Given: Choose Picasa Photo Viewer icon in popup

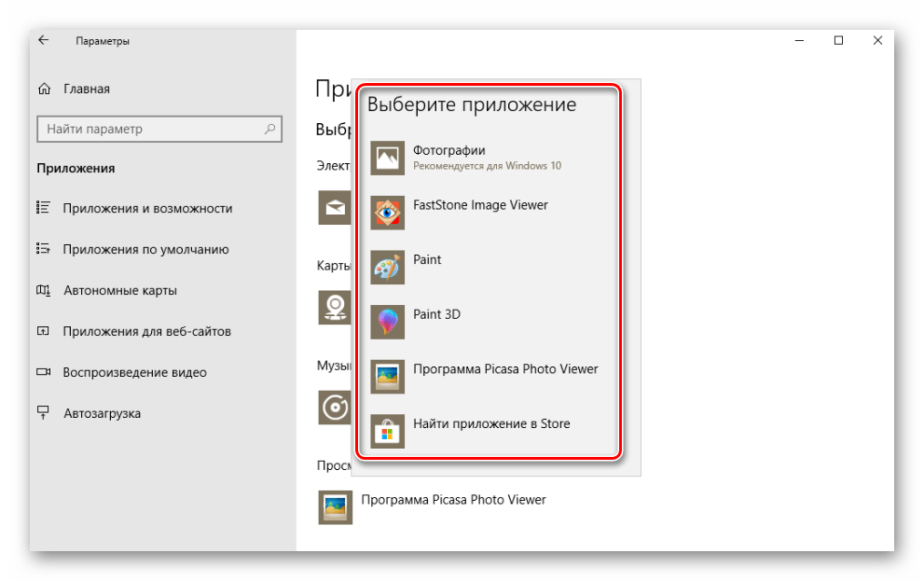Looking at the screenshot, I should click(x=387, y=377).
